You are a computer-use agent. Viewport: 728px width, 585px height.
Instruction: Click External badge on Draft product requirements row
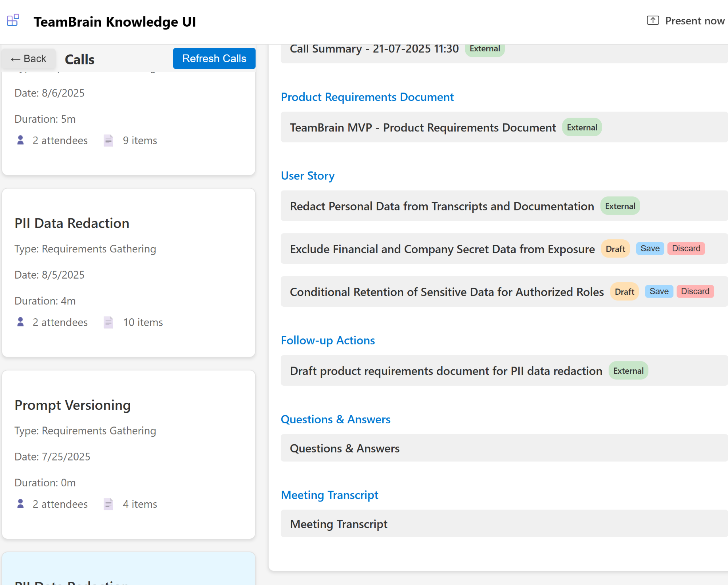point(628,370)
